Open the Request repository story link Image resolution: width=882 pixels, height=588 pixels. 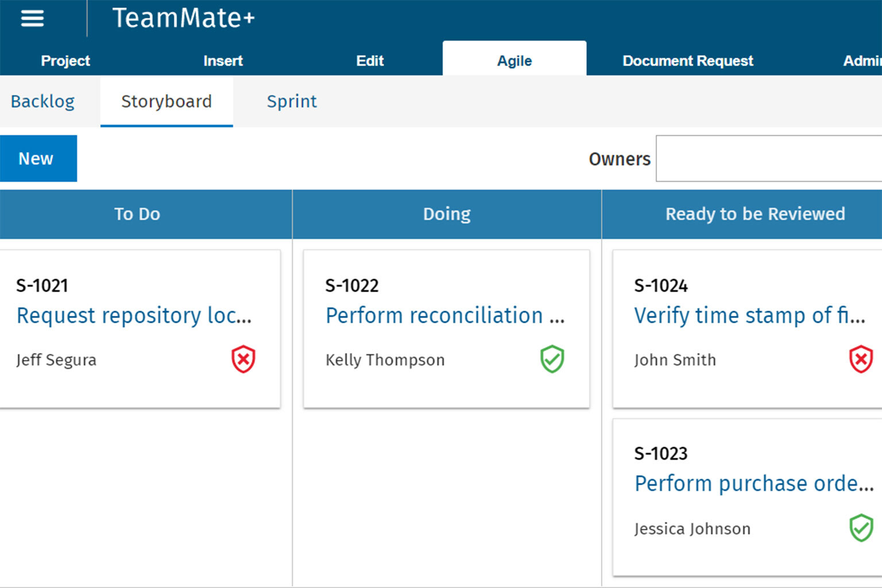(x=134, y=316)
